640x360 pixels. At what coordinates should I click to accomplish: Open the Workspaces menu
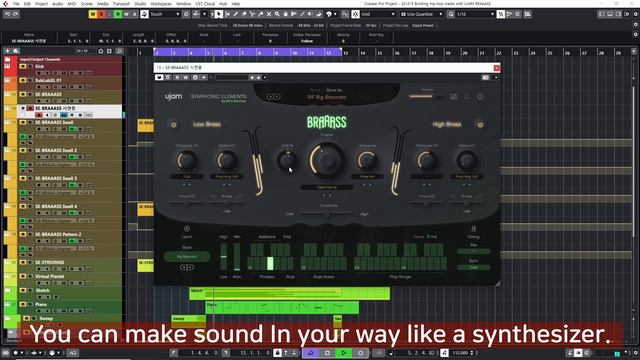[x=161, y=4]
